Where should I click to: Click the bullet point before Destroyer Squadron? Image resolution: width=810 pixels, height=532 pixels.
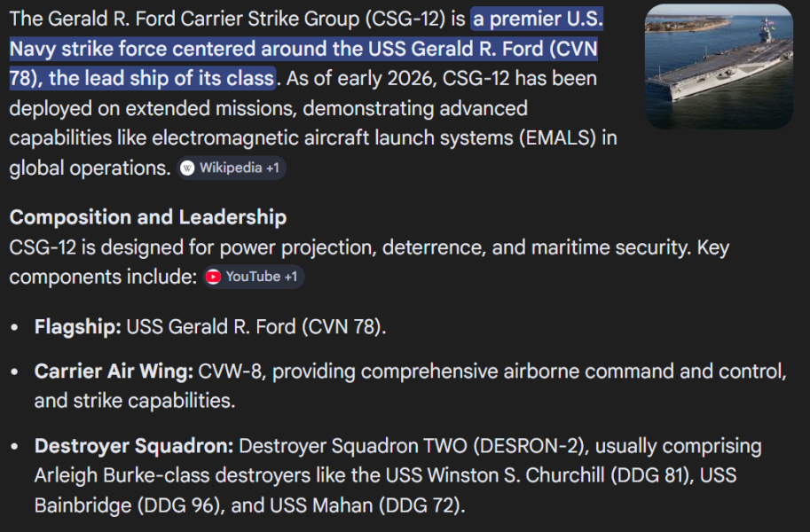15,446
